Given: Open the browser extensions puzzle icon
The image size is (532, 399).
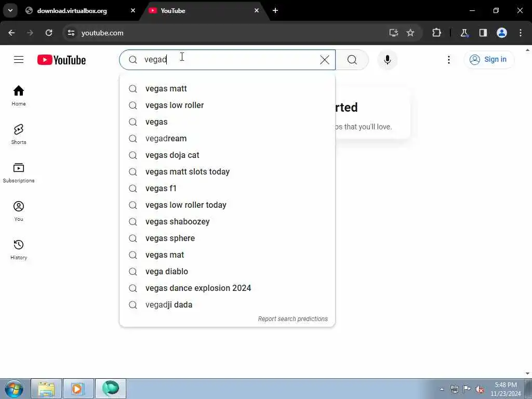Looking at the screenshot, I should pos(436,33).
